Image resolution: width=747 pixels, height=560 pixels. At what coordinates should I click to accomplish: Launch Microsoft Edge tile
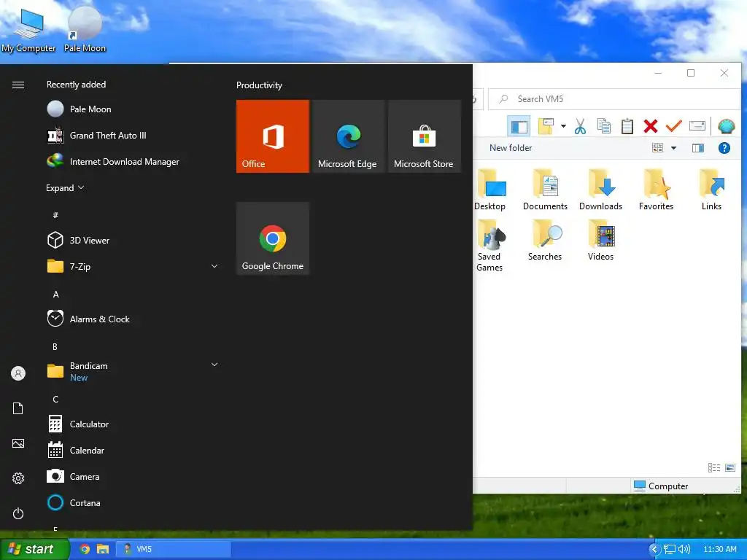point(348,136)
